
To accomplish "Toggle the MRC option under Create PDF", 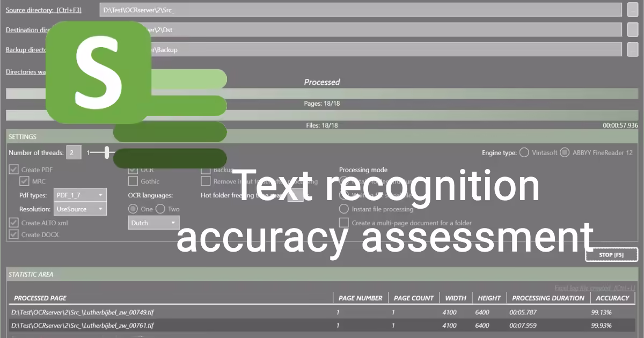I will coord(24,181).
